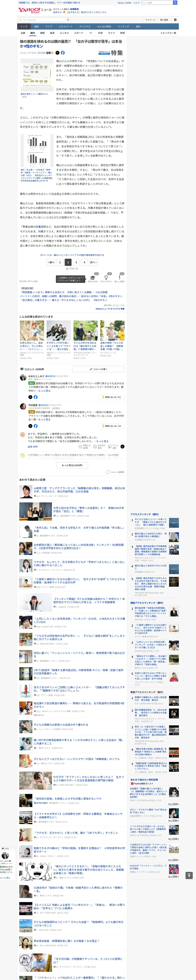Jump to page 1 of the article
Screen dimensions: 196x980
pos(60,262)
